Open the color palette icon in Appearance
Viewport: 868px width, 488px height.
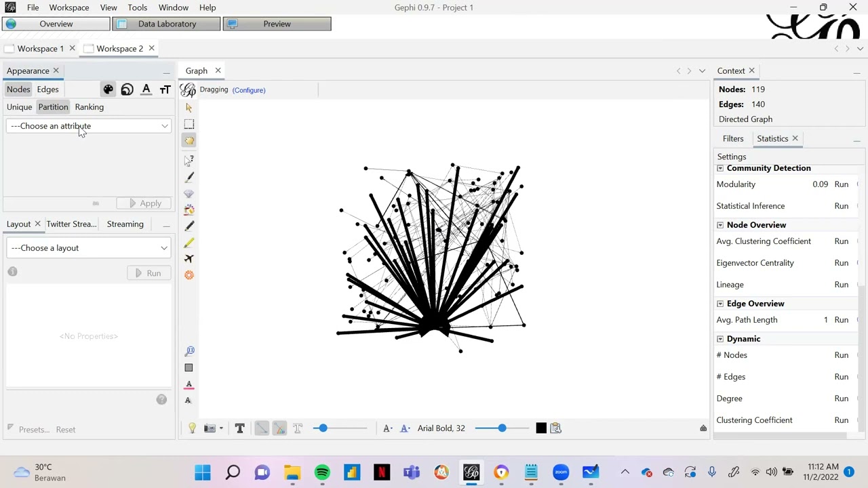(x=108, y=89)
